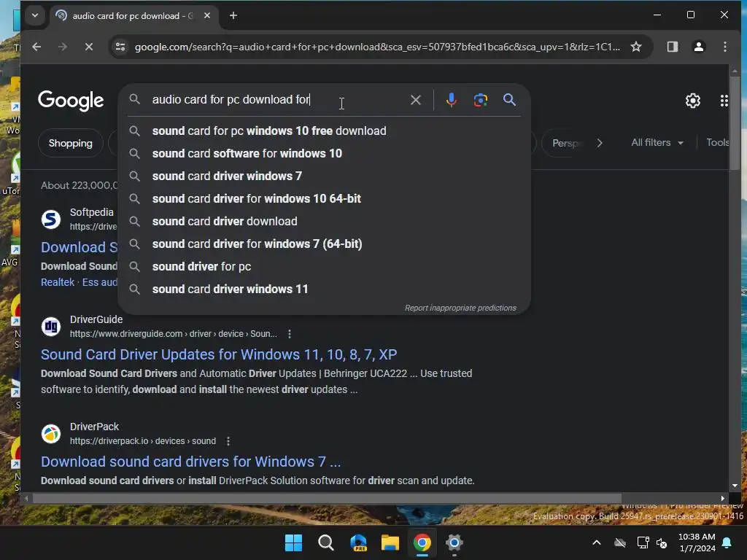Click the DriverGuide site favicon
The height and width of the screenshot is (560, 747).
51,327
